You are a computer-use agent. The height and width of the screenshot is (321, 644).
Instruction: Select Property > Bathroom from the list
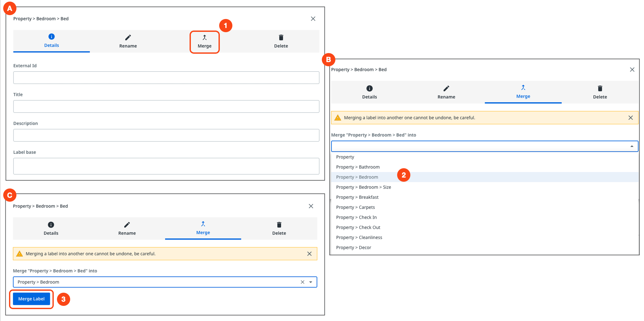pos(485,167)
